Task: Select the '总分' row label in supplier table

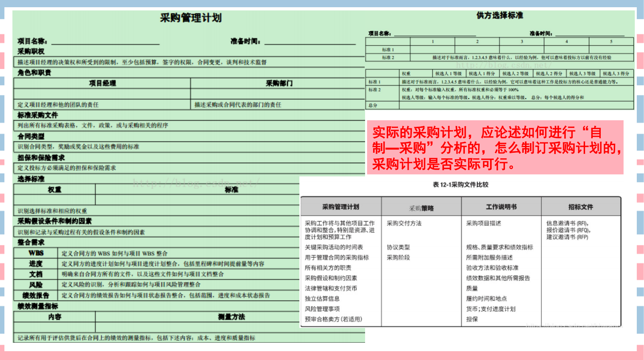Action: 373,105
